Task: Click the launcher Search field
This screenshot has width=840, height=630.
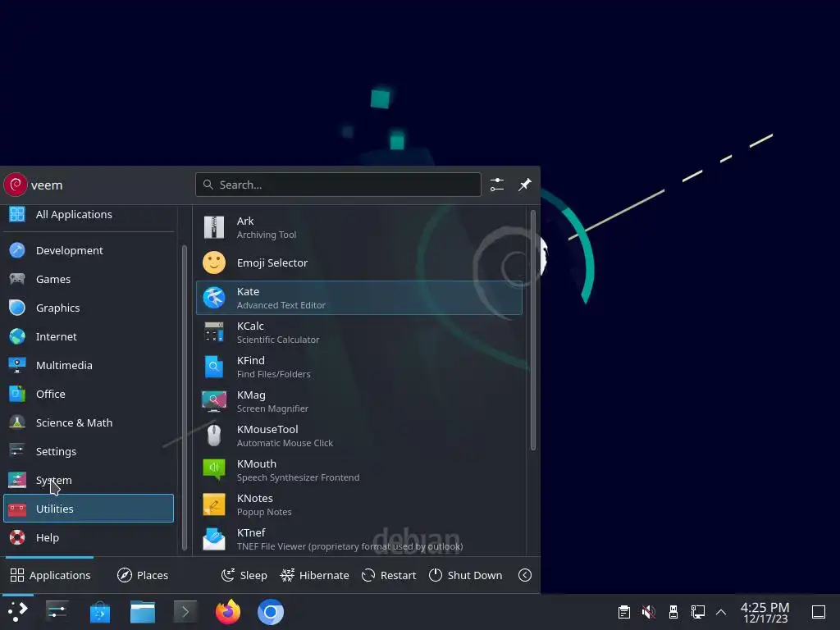Action: point(338,185)
